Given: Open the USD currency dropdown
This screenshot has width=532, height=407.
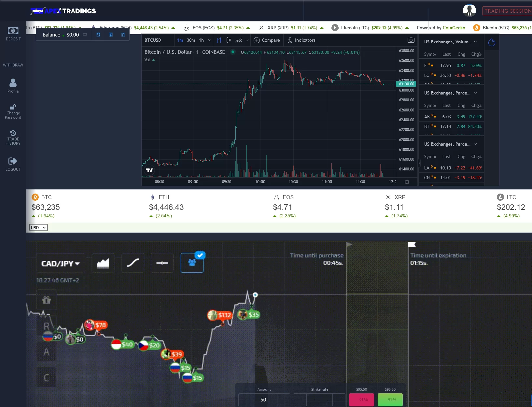Looking at the screenshot, I should pos(38,227).
